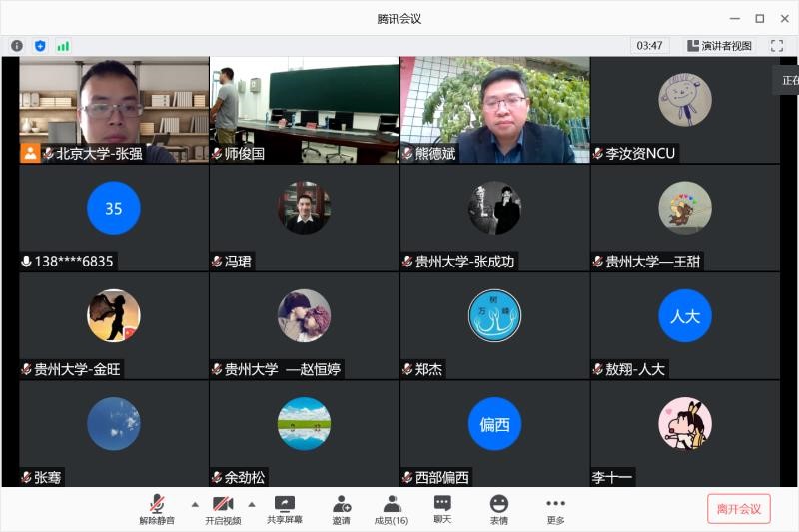Image resolution: width=799 pixels, height=532 pixels.
Task: Click the 邀请 invite icon
Action: [x=342, y=510]
